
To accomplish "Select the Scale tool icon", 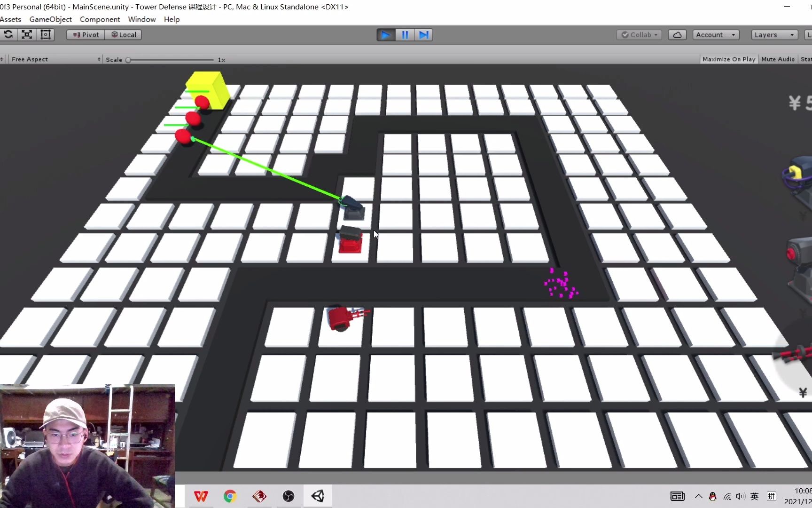I will [x=27, y=34].
